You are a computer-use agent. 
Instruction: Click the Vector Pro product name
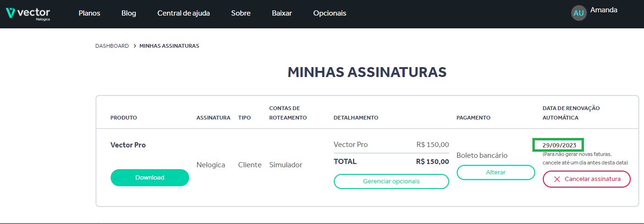coord(128,145)
